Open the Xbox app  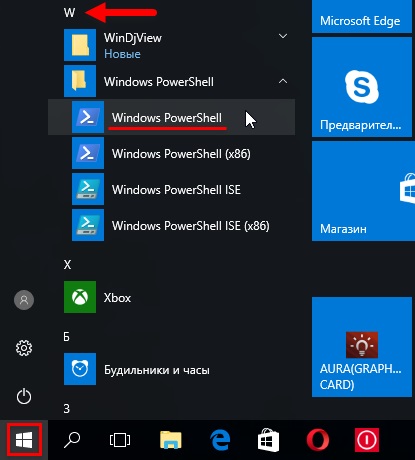(179, 297)
